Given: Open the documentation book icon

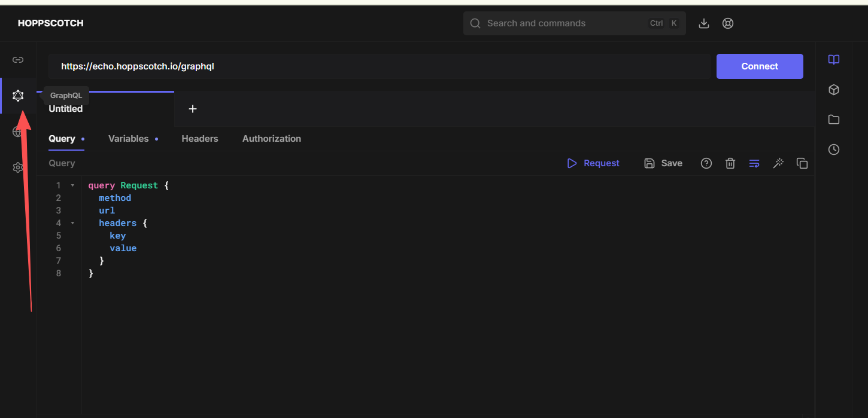Looking at the screenshot, I should click(x=834, y=60).
